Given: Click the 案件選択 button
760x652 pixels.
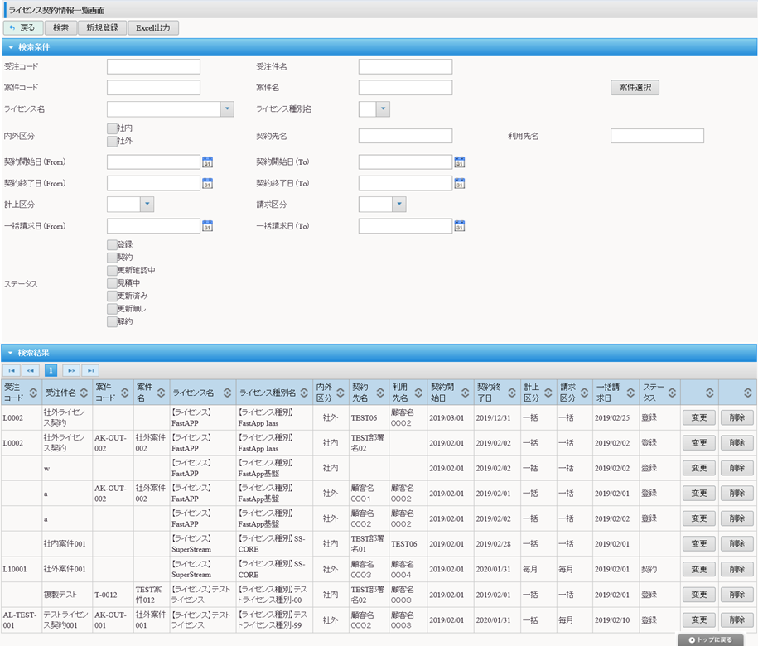Looking at the screenshot, I should point(635,88).
